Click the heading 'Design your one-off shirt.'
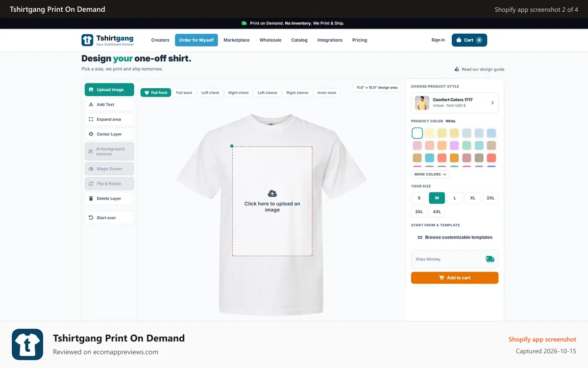Screen dimensions: 588x368 136,58
